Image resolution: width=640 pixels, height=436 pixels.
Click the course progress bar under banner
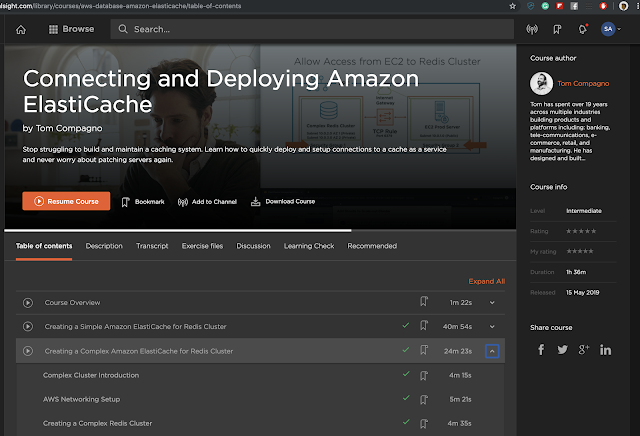(x=260, y=231)
